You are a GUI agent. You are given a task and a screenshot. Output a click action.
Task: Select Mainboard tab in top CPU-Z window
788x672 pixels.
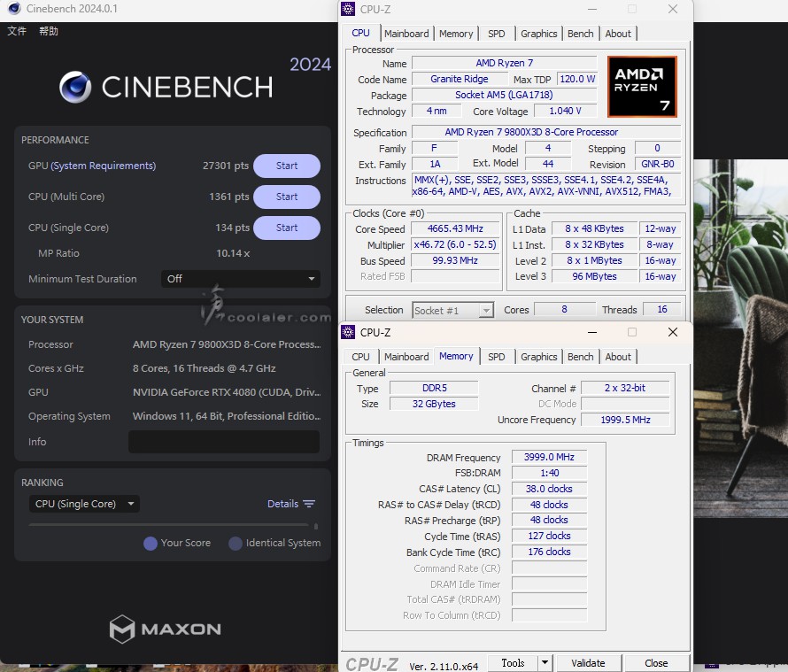[x=406, y=34]
